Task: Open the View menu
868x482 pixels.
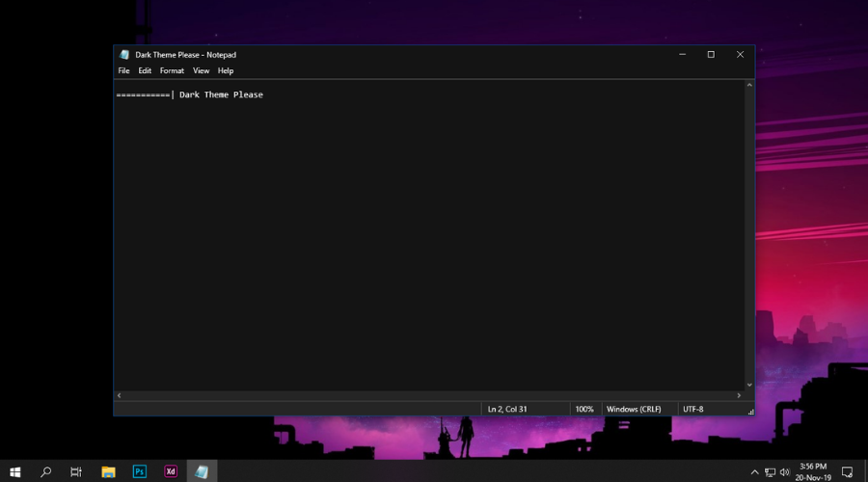Action: (x=201, y=70)
